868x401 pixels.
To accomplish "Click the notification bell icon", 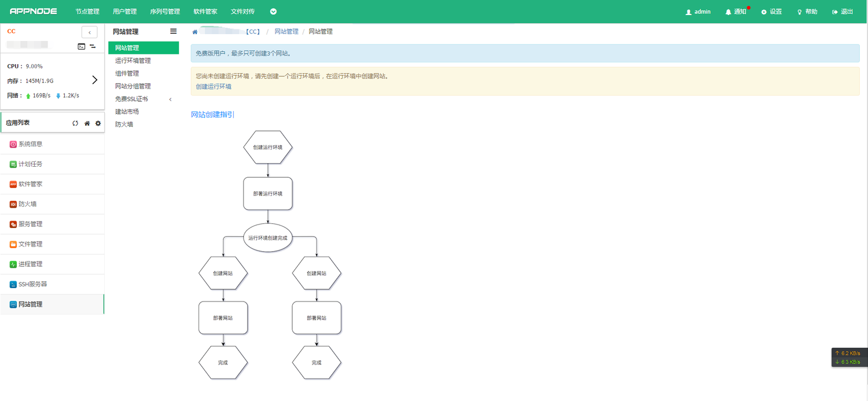I will pyautogui.click(x=729, y=12).
